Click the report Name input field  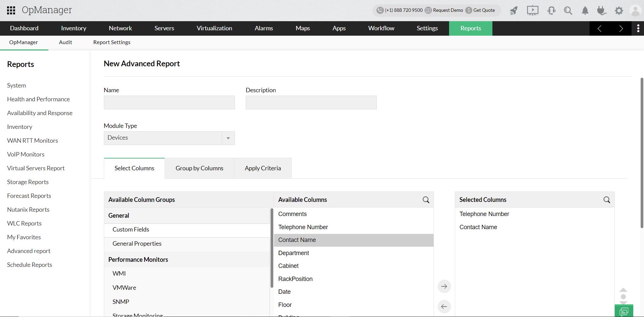point(169,103)
